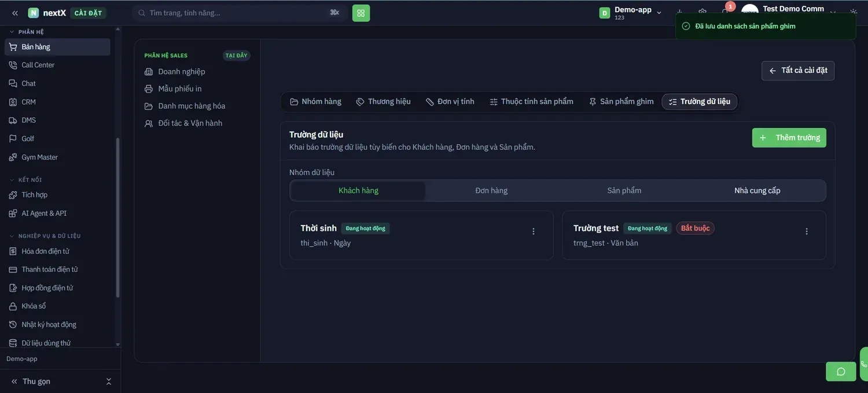Screen dimensions: 868x393
Task: Switch to the Thương hiệu tab
Action: [383, 102]
